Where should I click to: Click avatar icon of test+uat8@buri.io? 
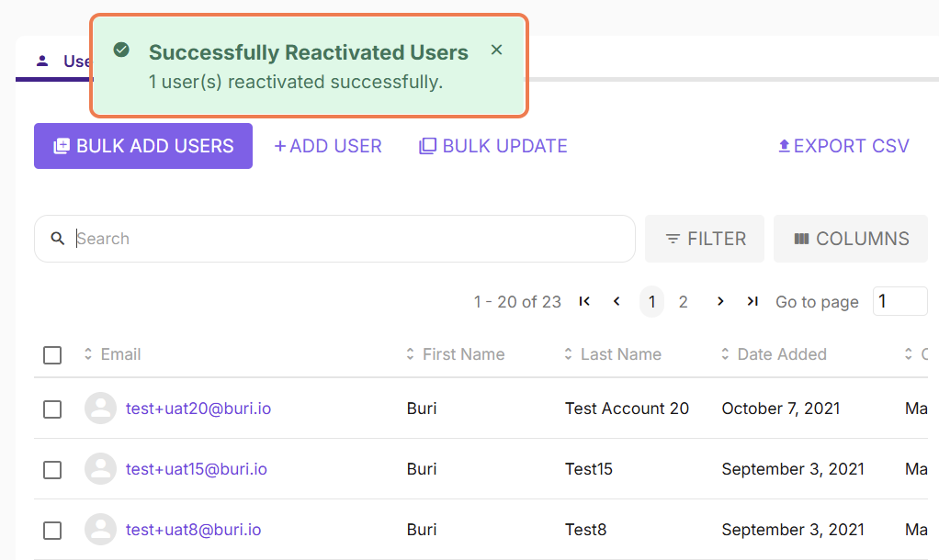101,529
